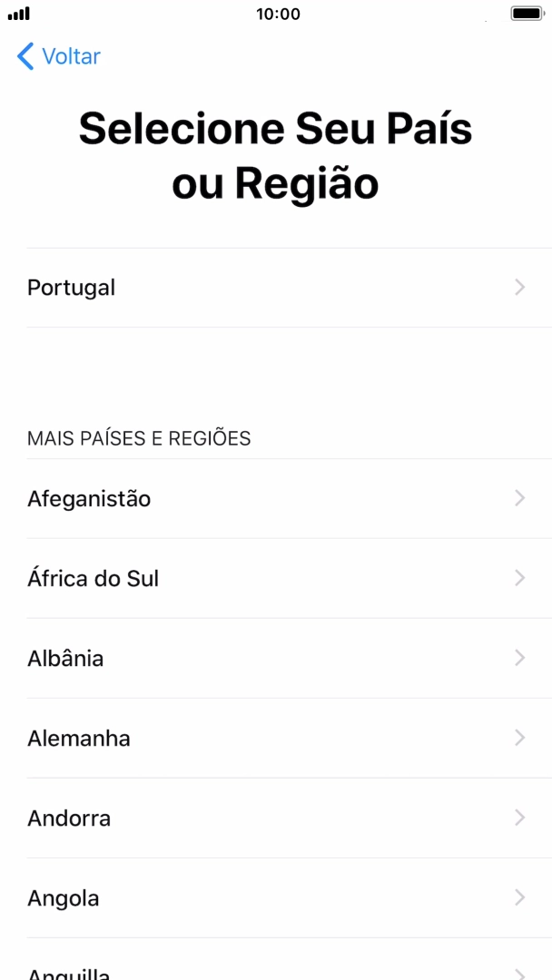552x980 pixels.
Task: Tap the chevron beside Alemanha
Action: 519,738
